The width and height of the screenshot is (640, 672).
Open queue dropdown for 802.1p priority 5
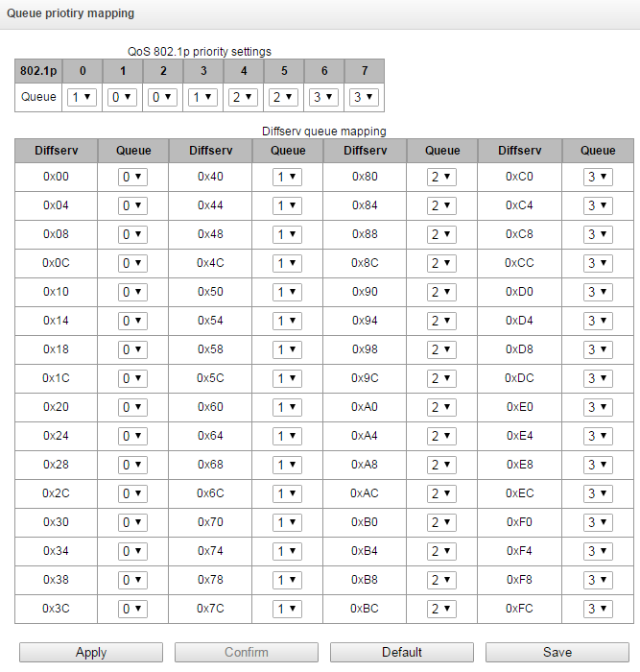(284, 97)
